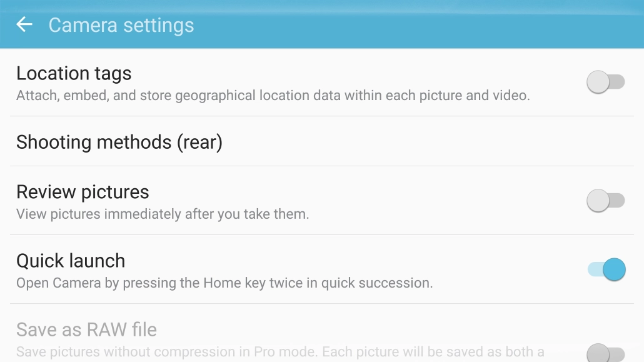The image size is (644, 362).
Task: Tap the 'Open Camera by pressing Home key' text
Action: (224, 283)
